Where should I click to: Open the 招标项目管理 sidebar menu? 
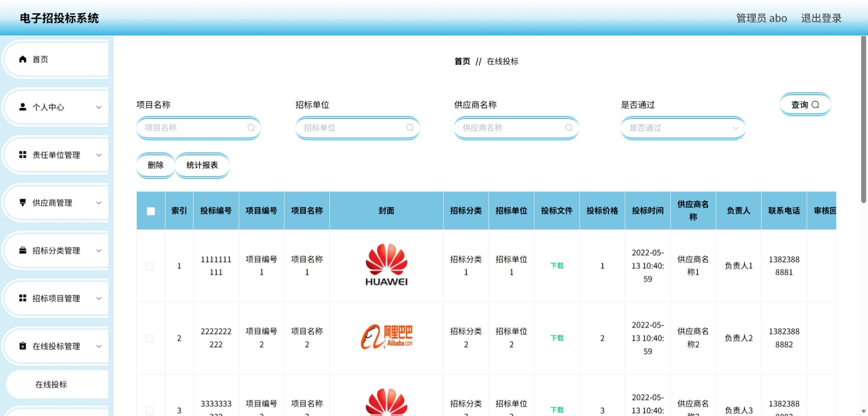(56, 298)
